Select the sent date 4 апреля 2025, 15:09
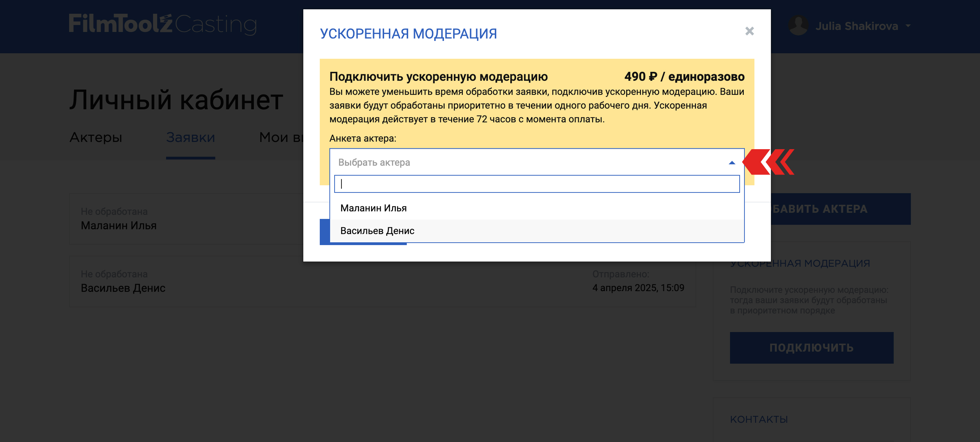Screen dimensions: 980x442 pyautogui.click(x=638, y=288)
